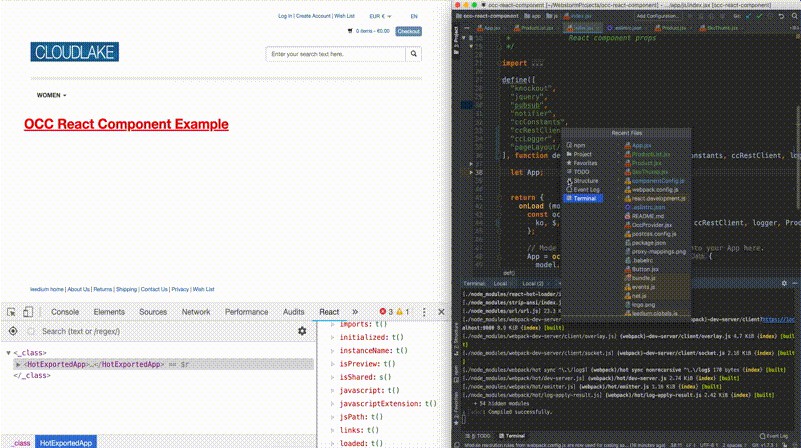This screenshot has height=448, width=801.
Task: Open the WOMEN navigation dropdown
Action: tap(51, 95)
